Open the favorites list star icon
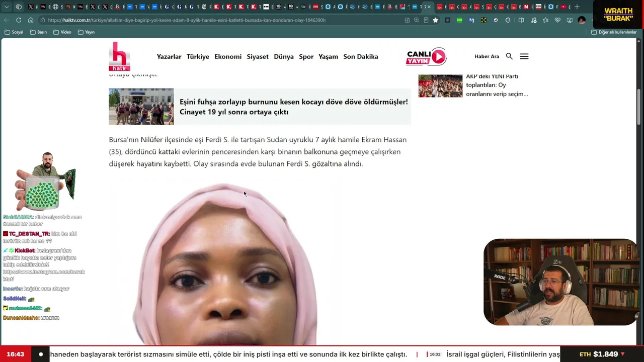644x362 pixels. tap(545, 20)
